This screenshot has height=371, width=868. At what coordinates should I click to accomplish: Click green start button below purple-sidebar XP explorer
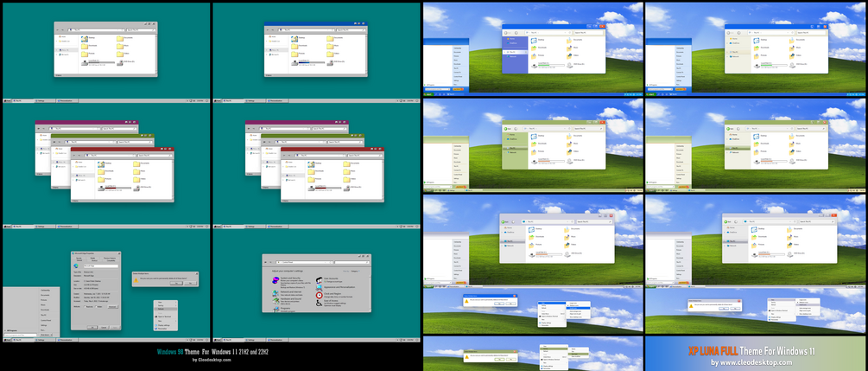coord(428,94)
